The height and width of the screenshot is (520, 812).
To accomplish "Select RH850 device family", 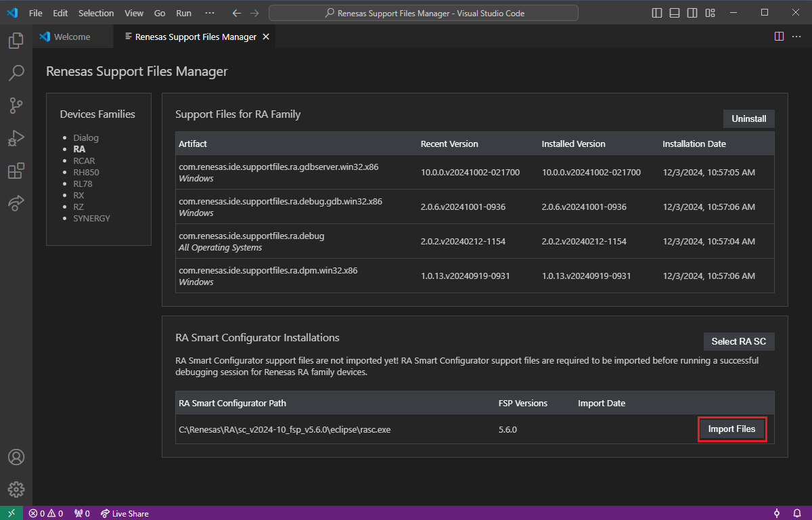I will click(x=86, y=172).
